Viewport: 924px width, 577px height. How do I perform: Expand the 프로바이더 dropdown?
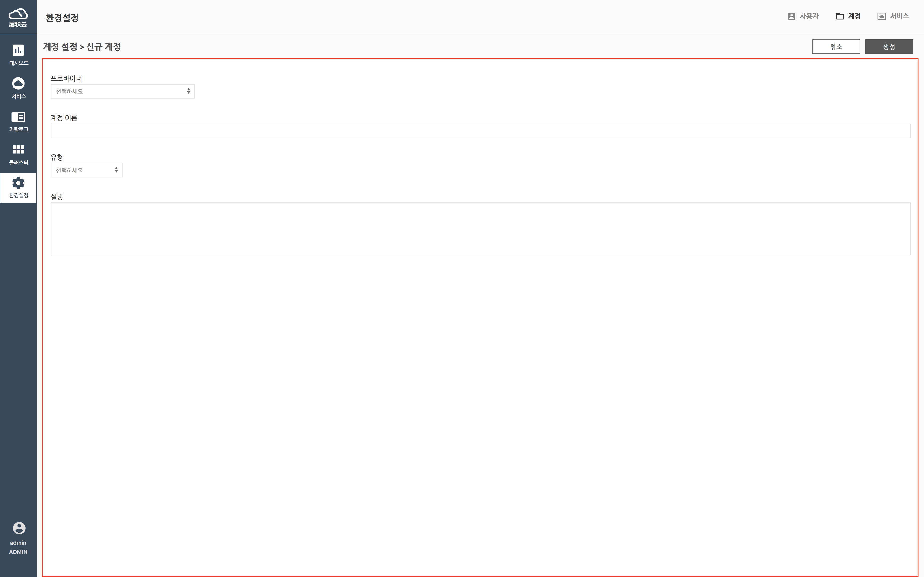click(122, 92)
